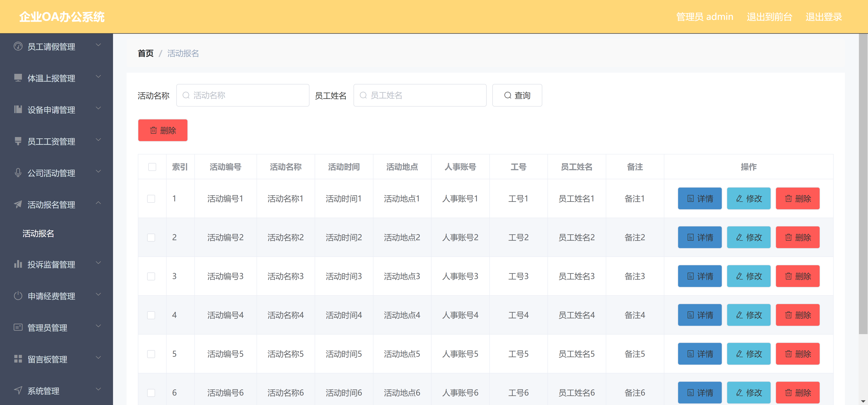
Task: Expand the 管理员管理 chevron
Action: click(x=98, y=326)
